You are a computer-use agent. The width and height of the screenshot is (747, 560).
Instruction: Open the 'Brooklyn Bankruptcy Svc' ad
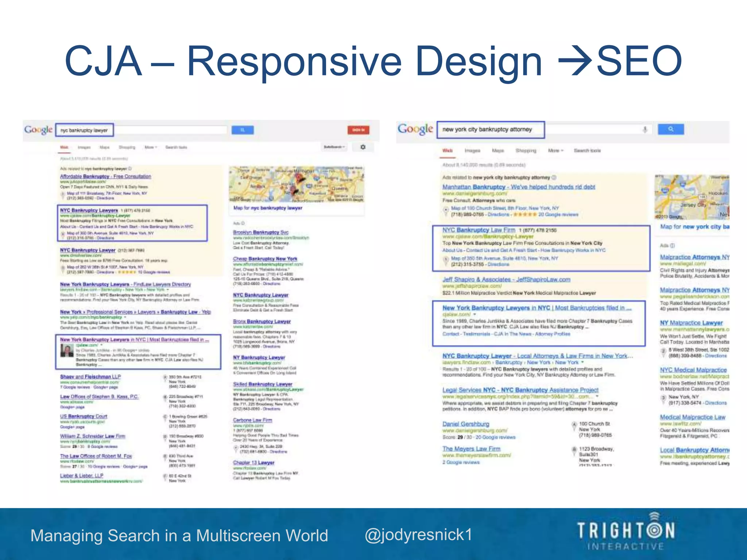click(261, 232)
